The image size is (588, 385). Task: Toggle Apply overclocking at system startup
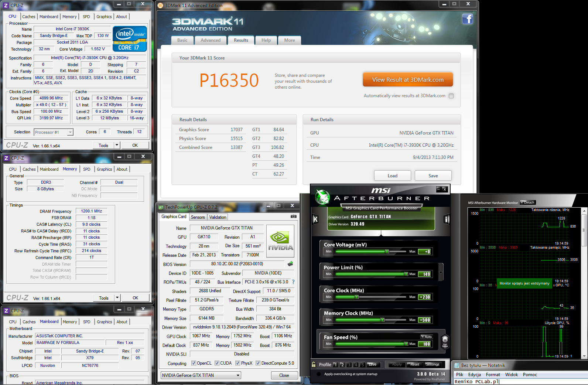click(319, 374)
